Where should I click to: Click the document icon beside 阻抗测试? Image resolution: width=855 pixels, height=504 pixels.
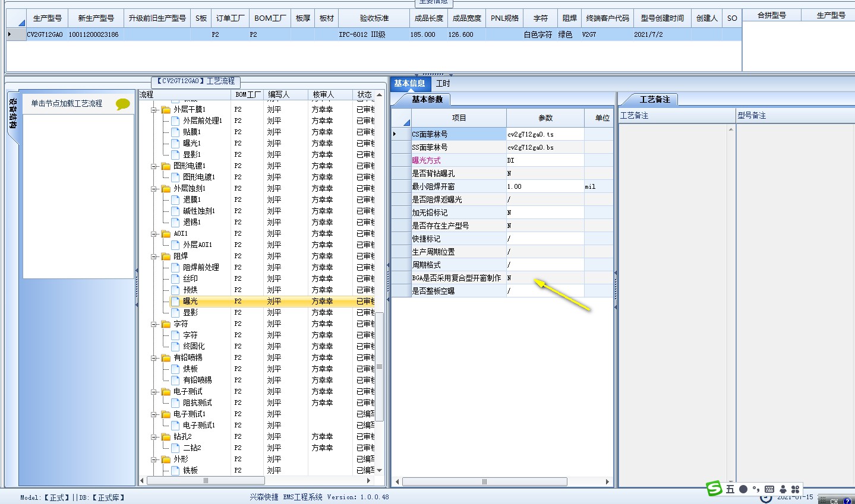pos(176,402)
